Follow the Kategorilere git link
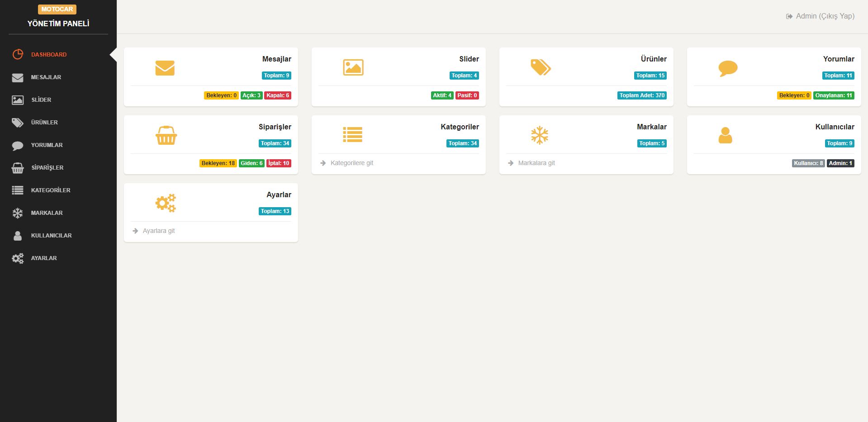 click(352, 163)
